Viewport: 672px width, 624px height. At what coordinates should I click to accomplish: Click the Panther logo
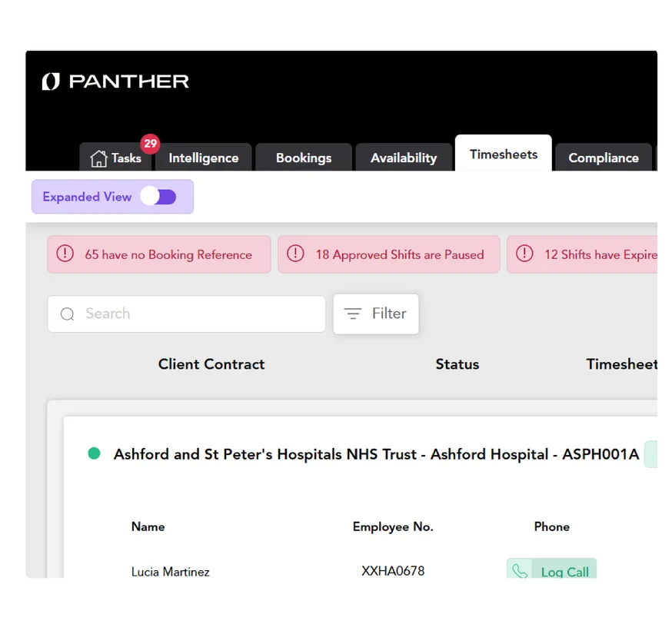[115, 81]
